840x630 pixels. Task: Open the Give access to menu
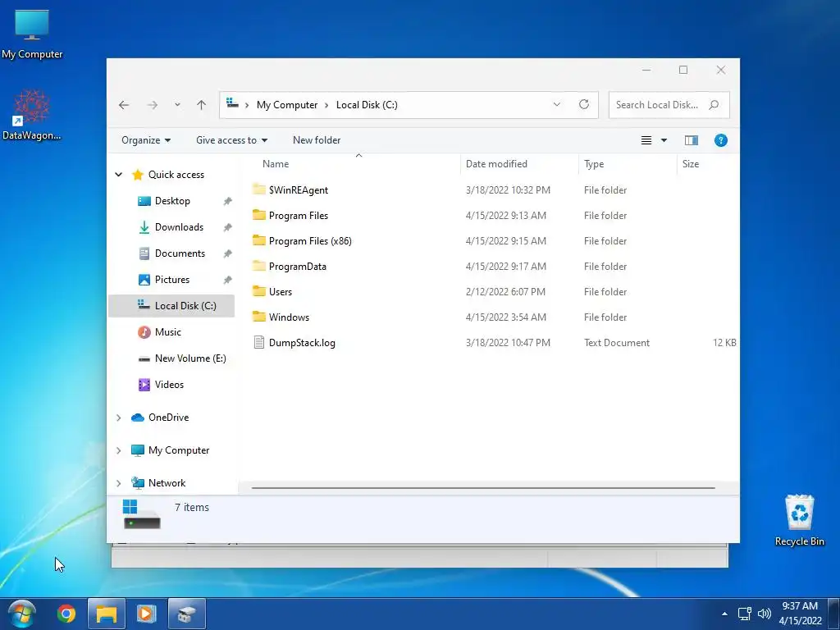231,140
